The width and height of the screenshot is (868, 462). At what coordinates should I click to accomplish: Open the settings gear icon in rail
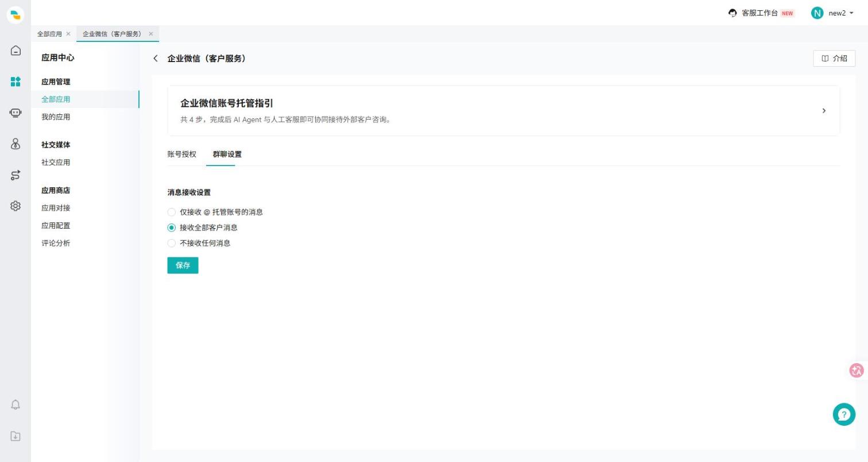(15, 206)
